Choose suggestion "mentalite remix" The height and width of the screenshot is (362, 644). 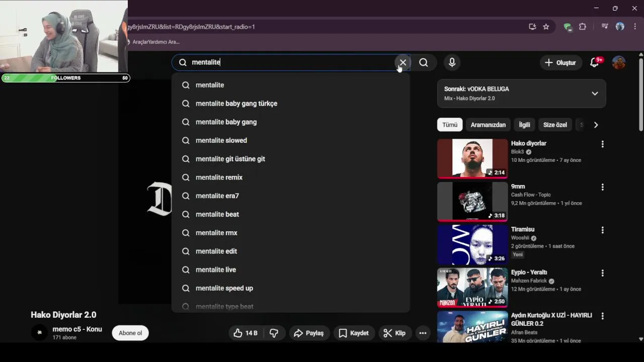(291, 177)
